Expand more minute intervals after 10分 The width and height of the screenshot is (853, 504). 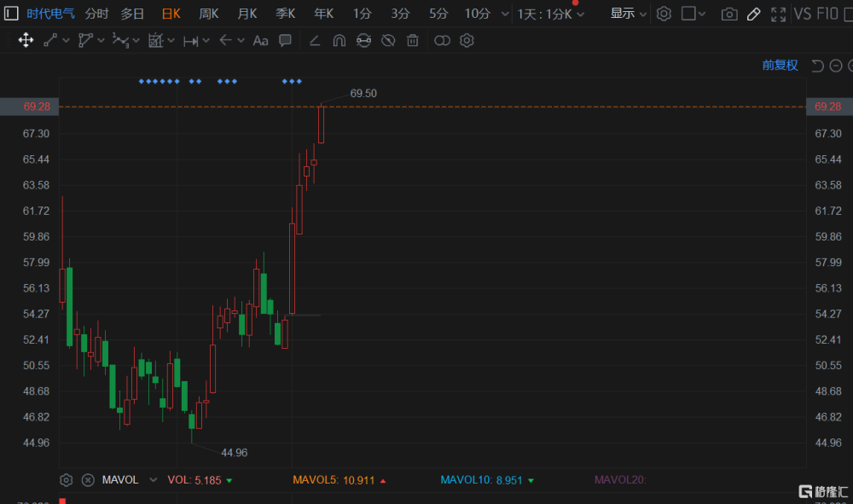click(505, 14)
